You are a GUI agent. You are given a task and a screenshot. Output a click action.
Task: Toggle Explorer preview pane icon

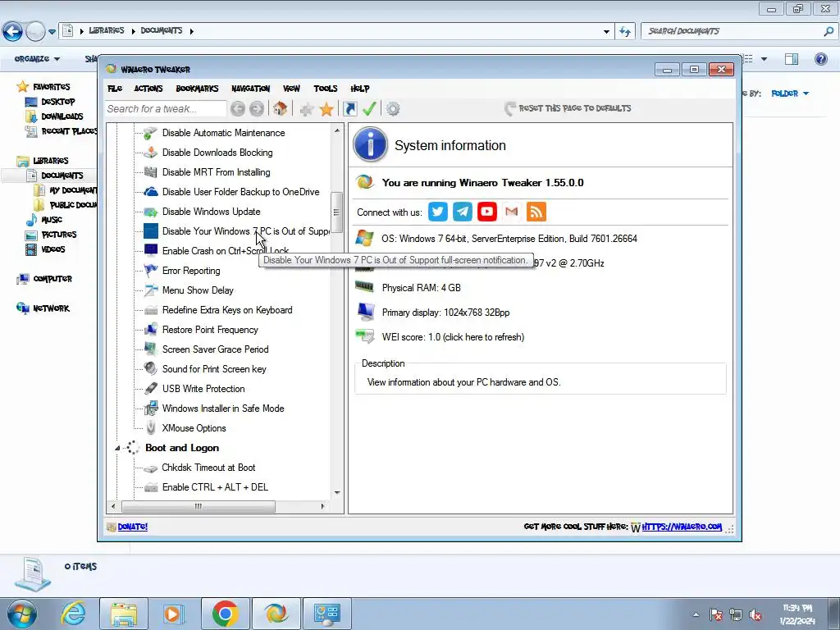pos(792,59)
